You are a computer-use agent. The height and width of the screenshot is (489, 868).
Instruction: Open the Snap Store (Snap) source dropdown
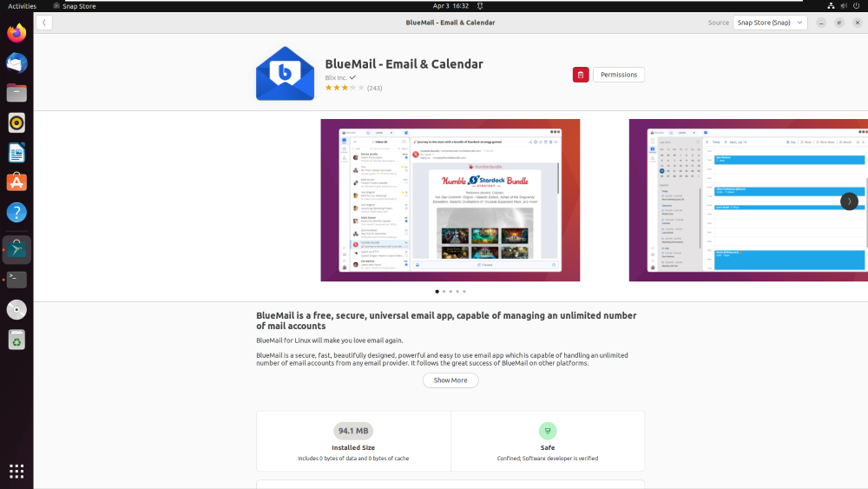point(770,23)
